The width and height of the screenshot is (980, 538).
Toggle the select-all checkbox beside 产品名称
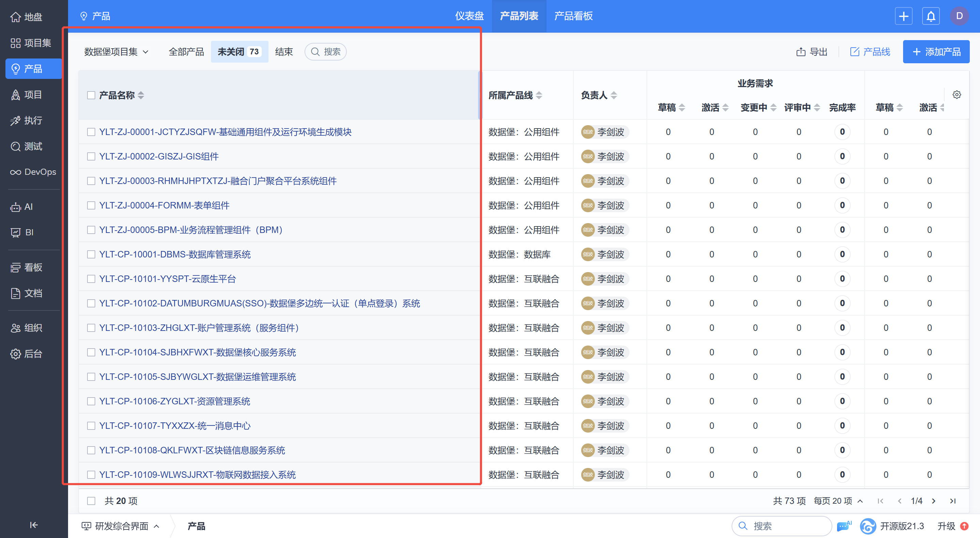91,95
